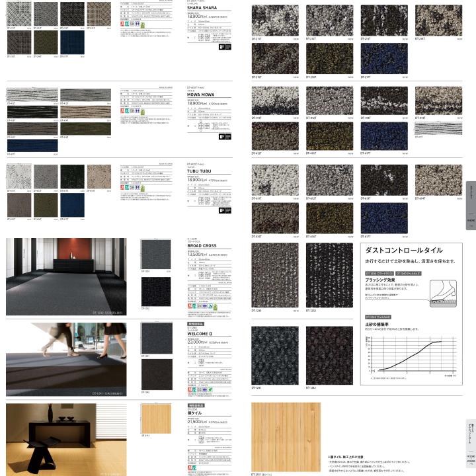Select the beige plaid SHARA SHARA small swatch
Image resolution: width=476 pixels, height=476 pixels.
(99, 14)
